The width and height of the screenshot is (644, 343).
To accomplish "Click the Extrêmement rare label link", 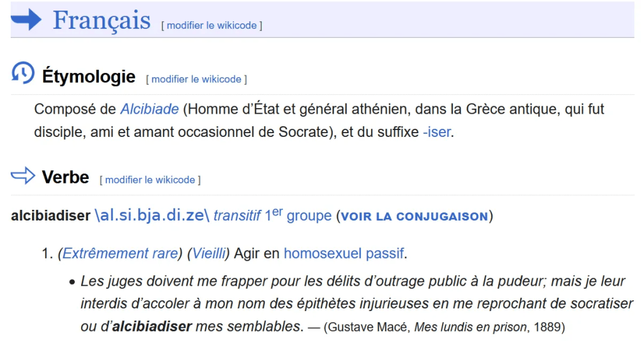I will [119, 253].
